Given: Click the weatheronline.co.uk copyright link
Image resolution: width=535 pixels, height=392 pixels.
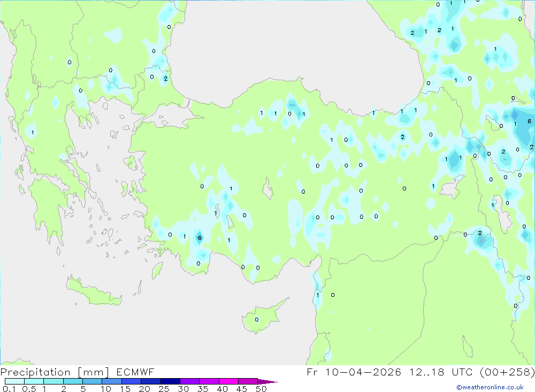Looking at the screenshot, I should pyautogui.click(x=490, y=387).
